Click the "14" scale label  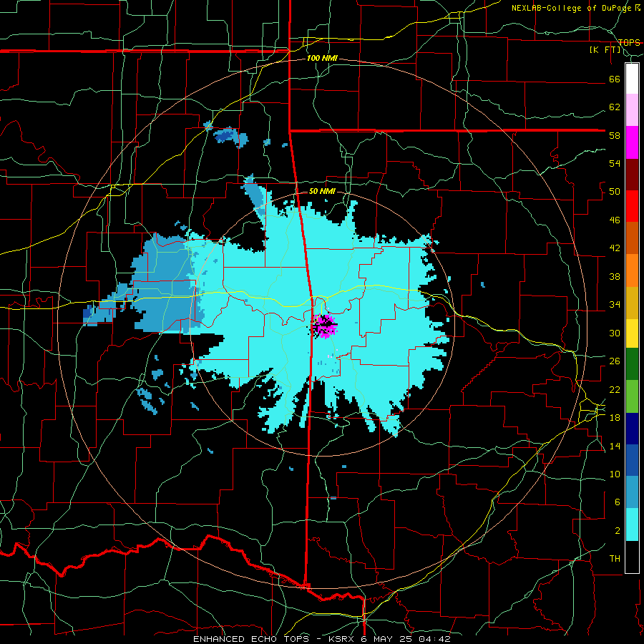click(x=615, y=446)
